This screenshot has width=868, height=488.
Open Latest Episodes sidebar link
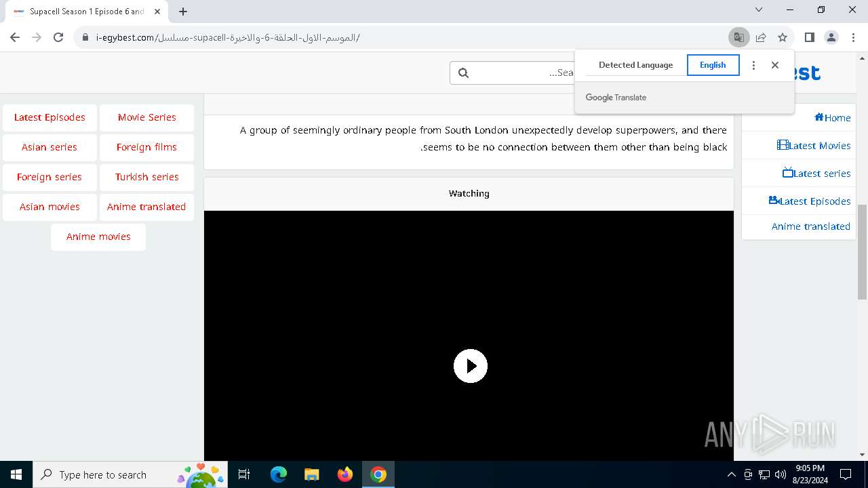[x=810, y=201]
